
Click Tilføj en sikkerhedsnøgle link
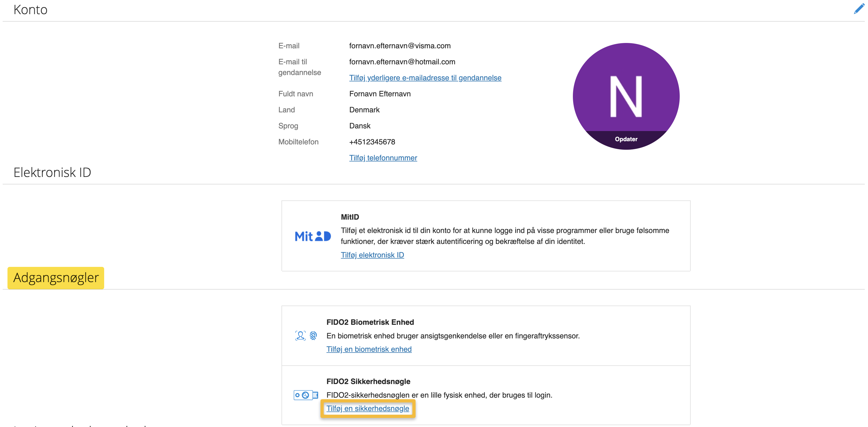click(x=367, y=409)
